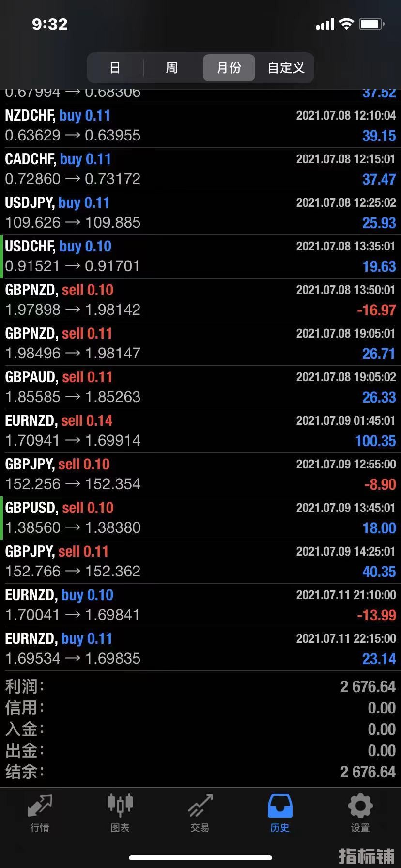Image resolution: width=401 pixels, height=868 pixels.
Task: Open the USDCHF buy 0.10 trade row
Action: point(200,257)
